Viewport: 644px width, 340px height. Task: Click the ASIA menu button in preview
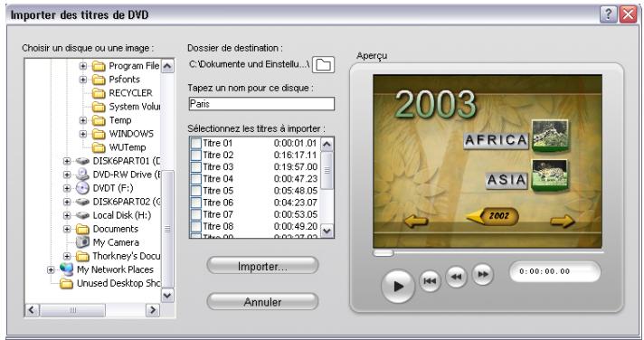point(506,180)
